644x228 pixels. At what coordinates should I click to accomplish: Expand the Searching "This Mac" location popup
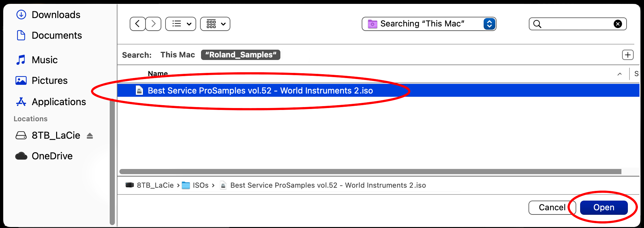click(429, 24)
